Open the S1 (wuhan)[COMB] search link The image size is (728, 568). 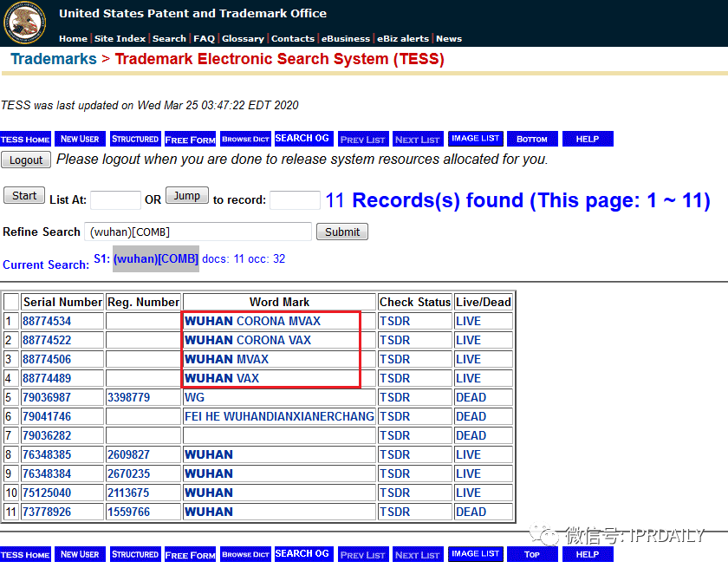coord(155,258)
